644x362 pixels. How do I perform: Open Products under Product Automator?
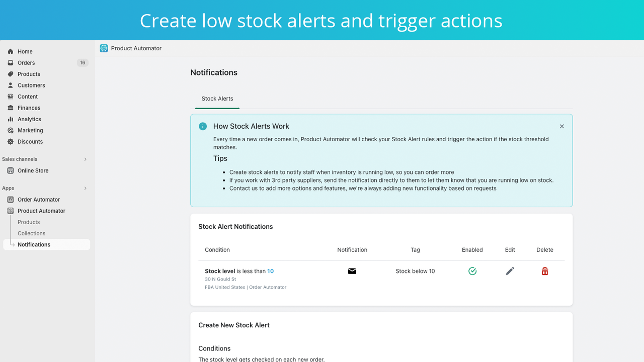click(29, 222)
